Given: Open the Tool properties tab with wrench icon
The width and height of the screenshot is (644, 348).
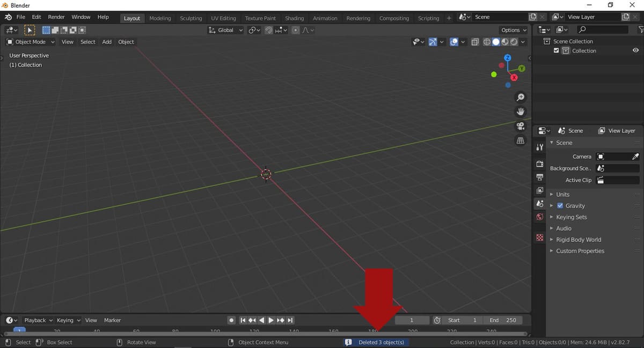Looking at the screenshot, I should click(x=540, y=147).
